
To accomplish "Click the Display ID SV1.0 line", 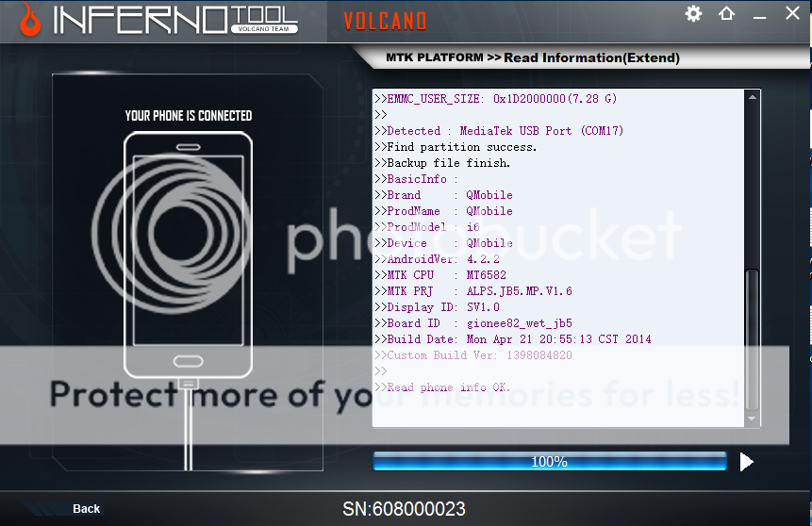I will click(x=437, y=307).
